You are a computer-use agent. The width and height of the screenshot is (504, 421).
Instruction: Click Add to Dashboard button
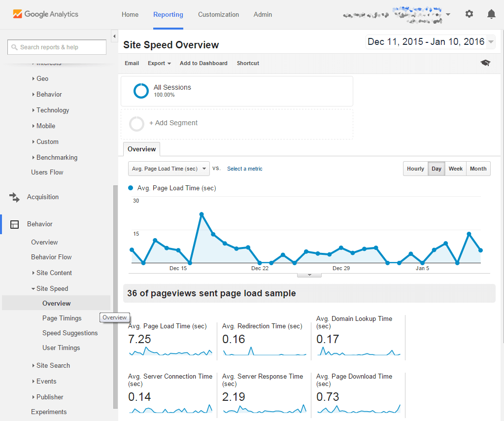point(203,63)
